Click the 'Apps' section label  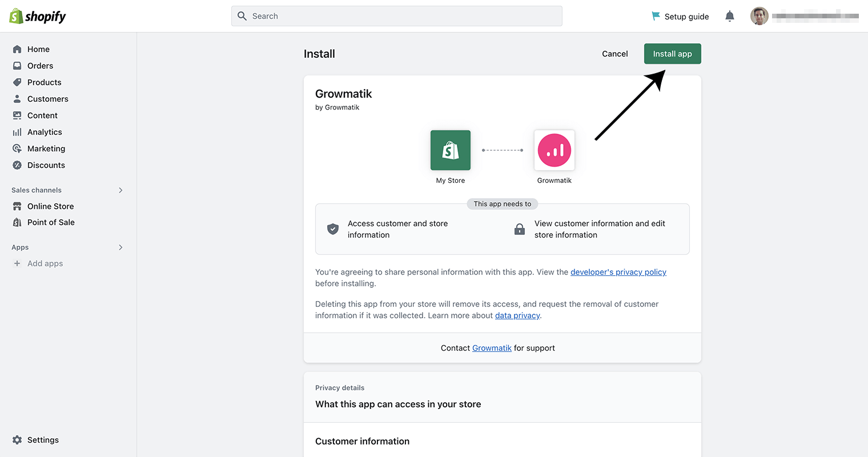pos(20,247)
